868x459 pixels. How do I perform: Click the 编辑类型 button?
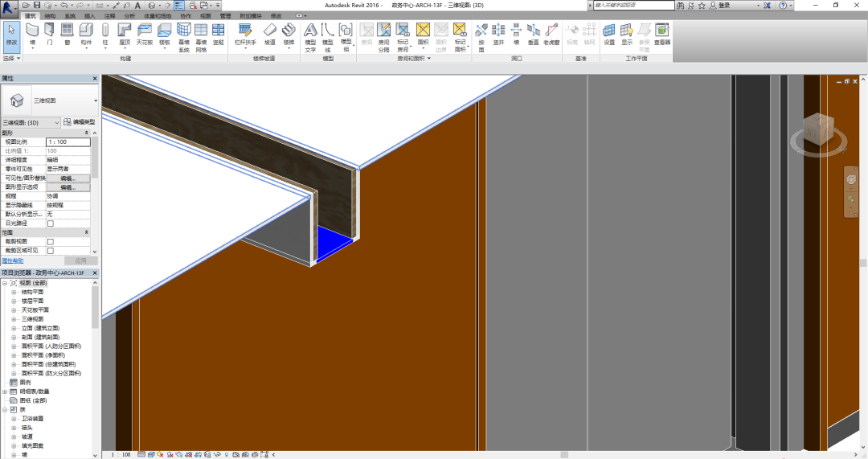(x=79, y=122)
